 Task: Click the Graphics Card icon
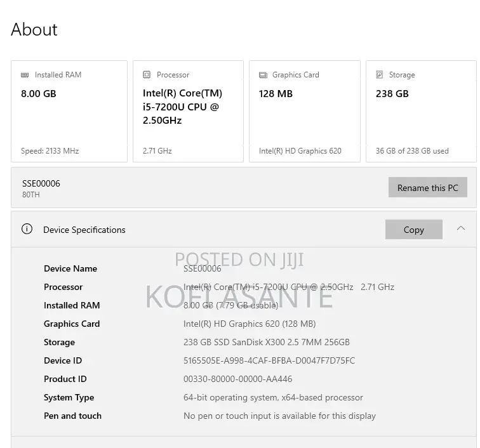tap(263, 75)
